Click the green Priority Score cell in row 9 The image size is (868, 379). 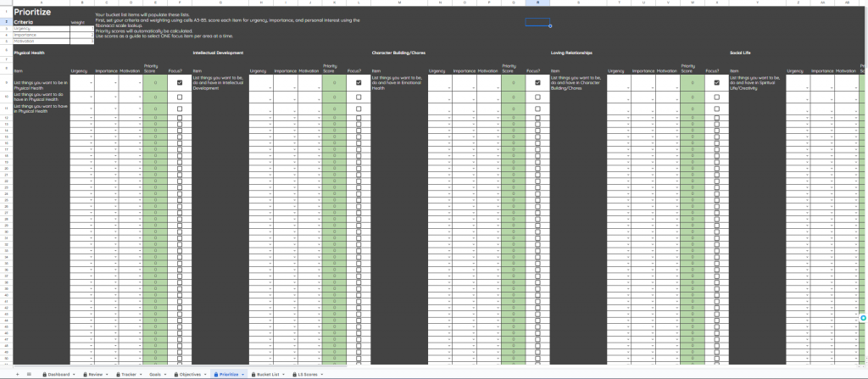click(x=155, y=83)
